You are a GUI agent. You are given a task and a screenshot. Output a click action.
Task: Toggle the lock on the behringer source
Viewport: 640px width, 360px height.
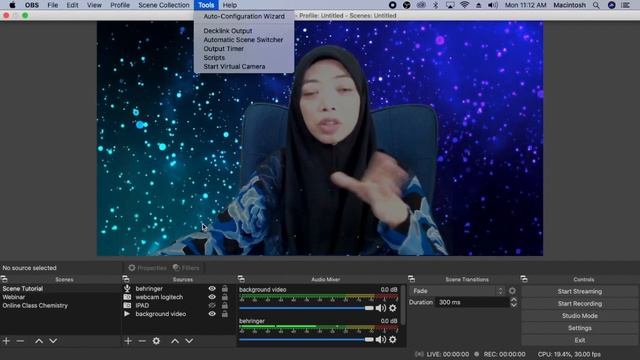click(225, 288)
